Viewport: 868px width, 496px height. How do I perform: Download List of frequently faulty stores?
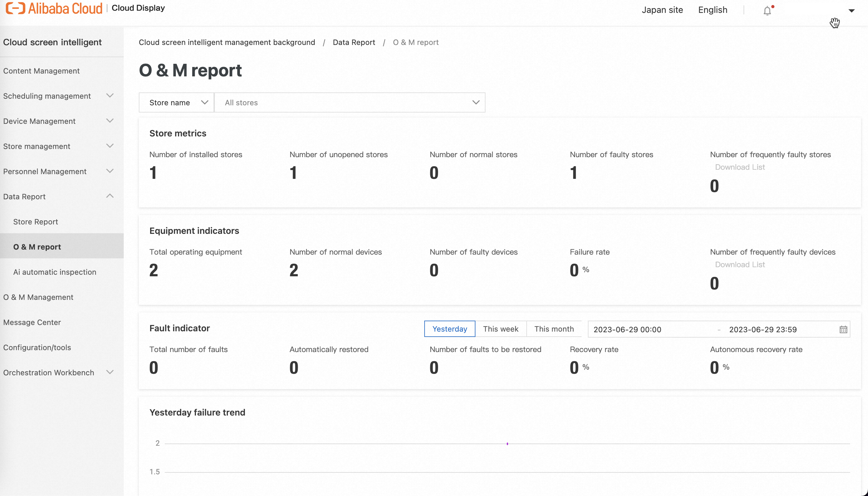[740, 167]
